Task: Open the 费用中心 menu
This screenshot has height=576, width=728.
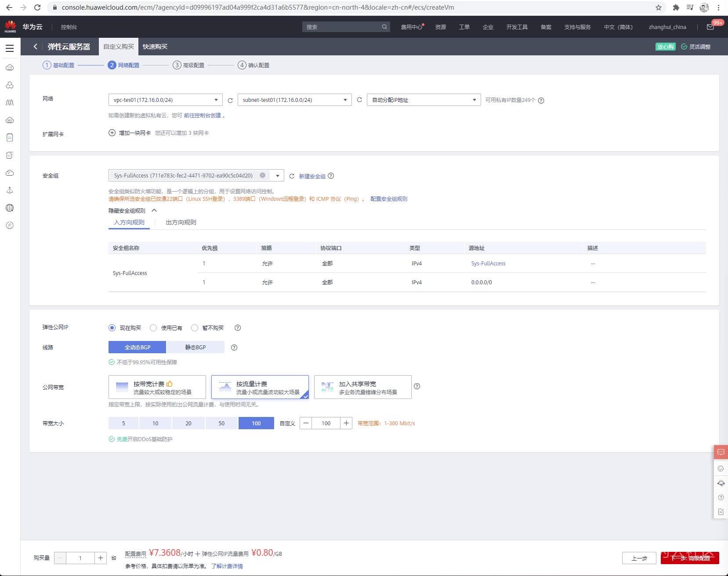Action: tap(412, 27)
